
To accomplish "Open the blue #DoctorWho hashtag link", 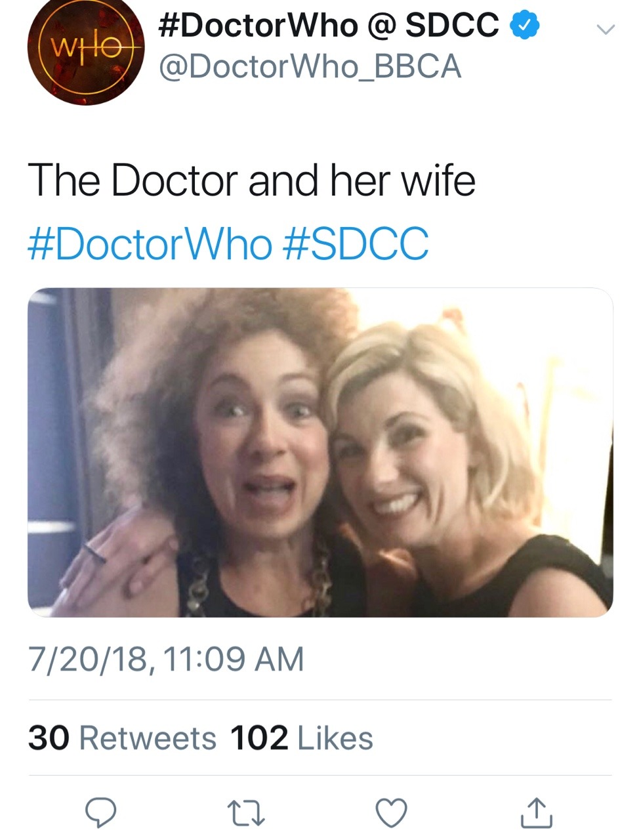I will [x=150, y=244].
